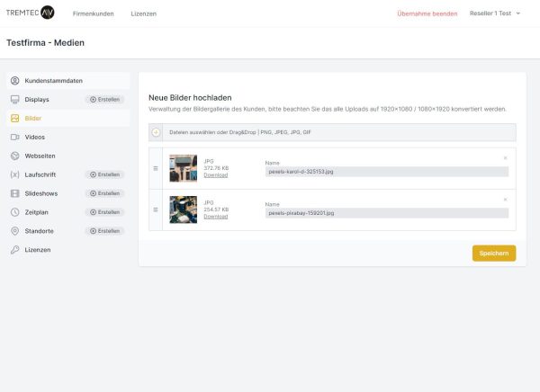Remove the pexels-pixabay-159201.jpg image entry
Image resolution: width=540 pixels, height=392 pixels.
click(505, 199)
